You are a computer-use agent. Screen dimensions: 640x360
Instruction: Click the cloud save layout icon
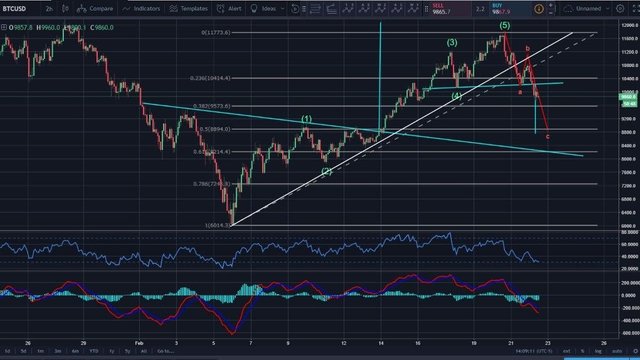(x=568, y=9)
